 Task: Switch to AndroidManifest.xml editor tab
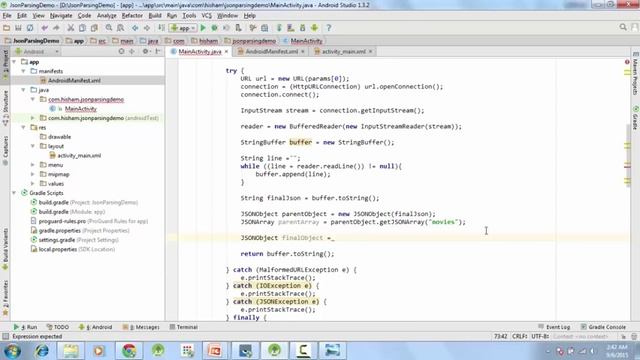[x=271, y=51]
